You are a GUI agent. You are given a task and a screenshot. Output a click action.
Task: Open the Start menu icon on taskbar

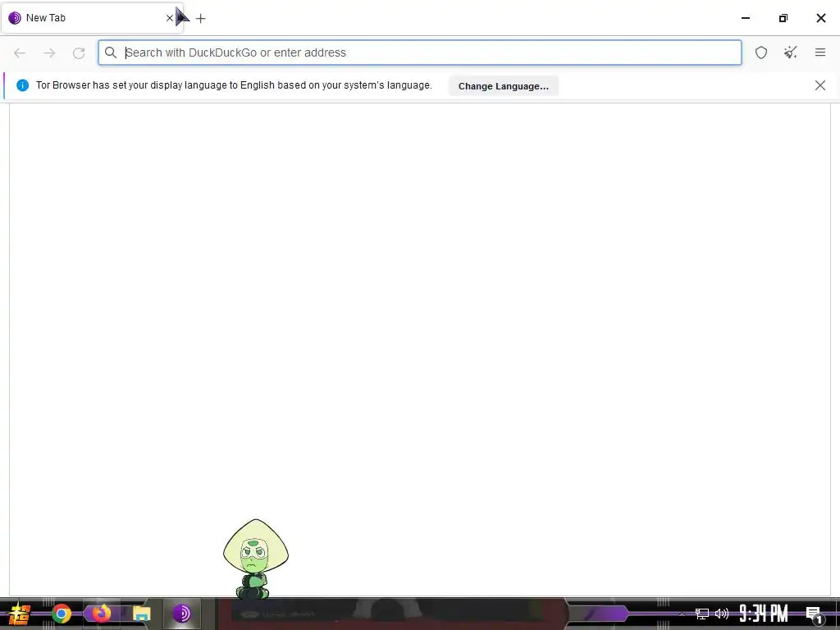coord(19,614)
